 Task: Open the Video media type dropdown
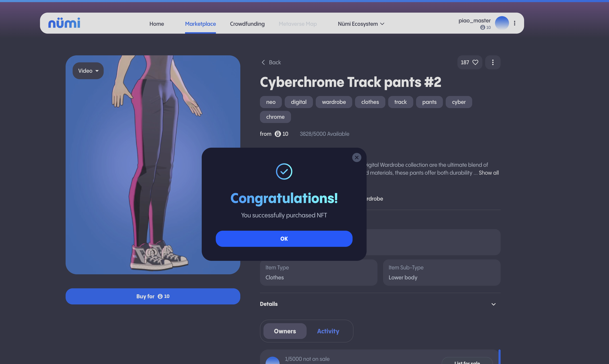88,71
